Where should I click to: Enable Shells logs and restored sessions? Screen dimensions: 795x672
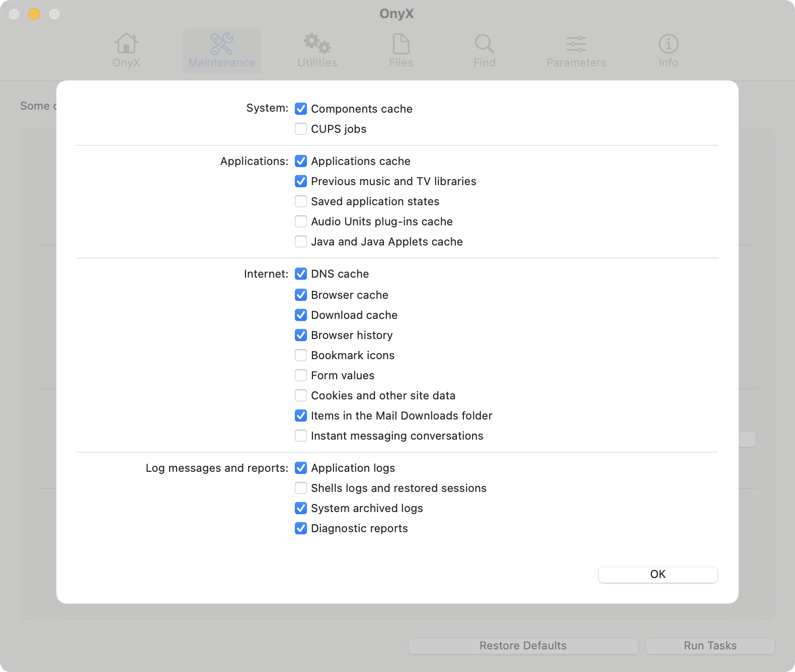[x=301, y=488]
